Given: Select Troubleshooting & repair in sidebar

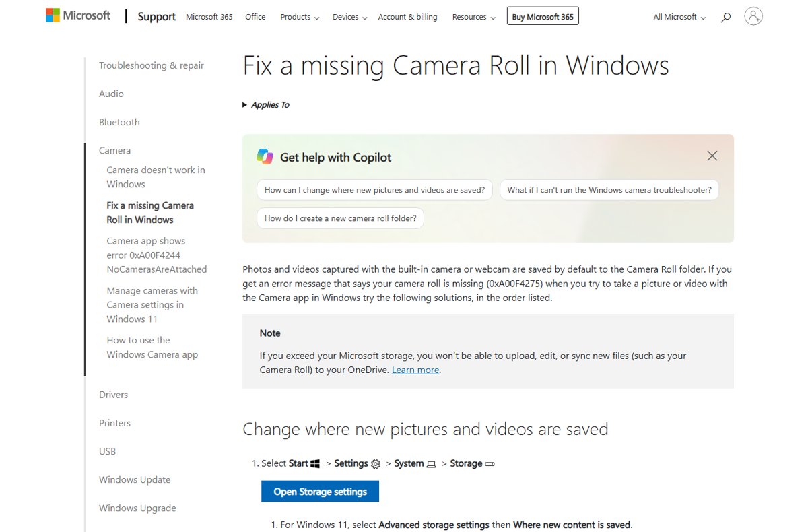Looking at the screenshot, I should pos(151,65).
